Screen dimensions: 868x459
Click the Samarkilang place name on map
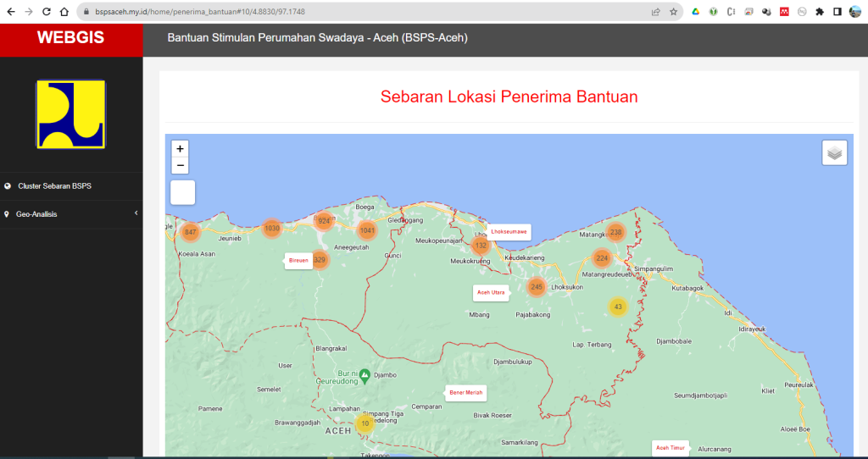pos(520,442)
